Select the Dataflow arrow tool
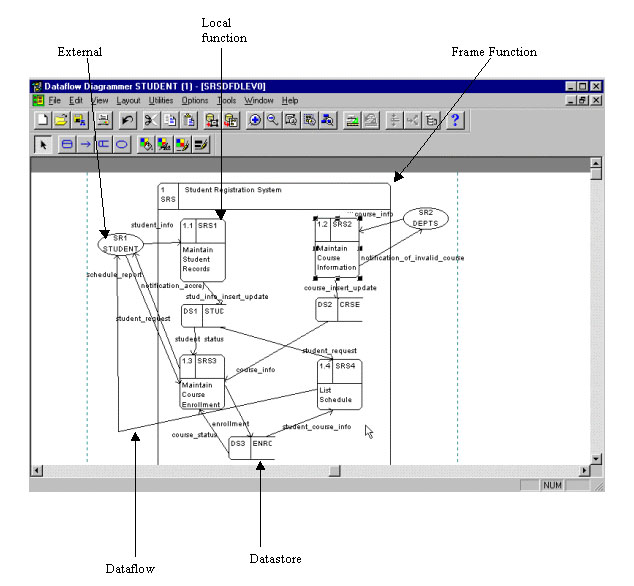The image size is (634, 586). click(85, 144)
